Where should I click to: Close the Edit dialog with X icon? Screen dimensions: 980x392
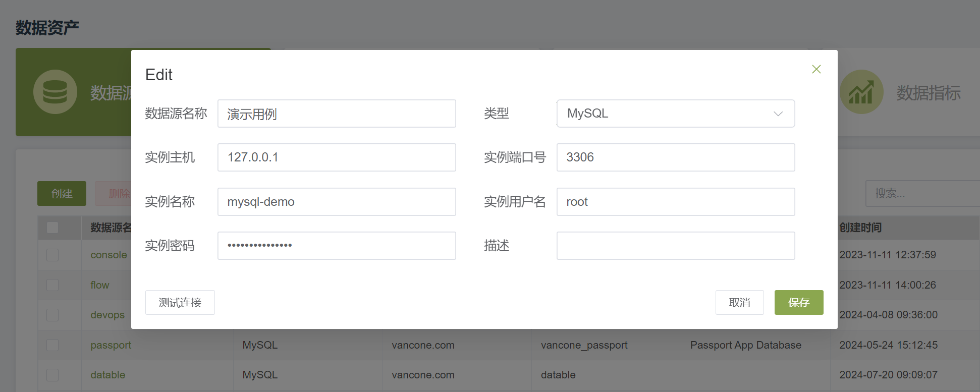(x=816, y=69)
